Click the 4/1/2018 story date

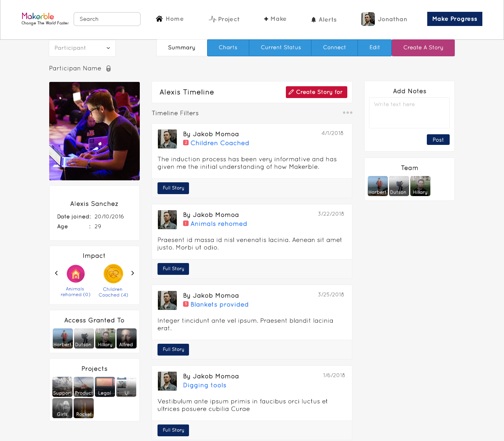332,133
